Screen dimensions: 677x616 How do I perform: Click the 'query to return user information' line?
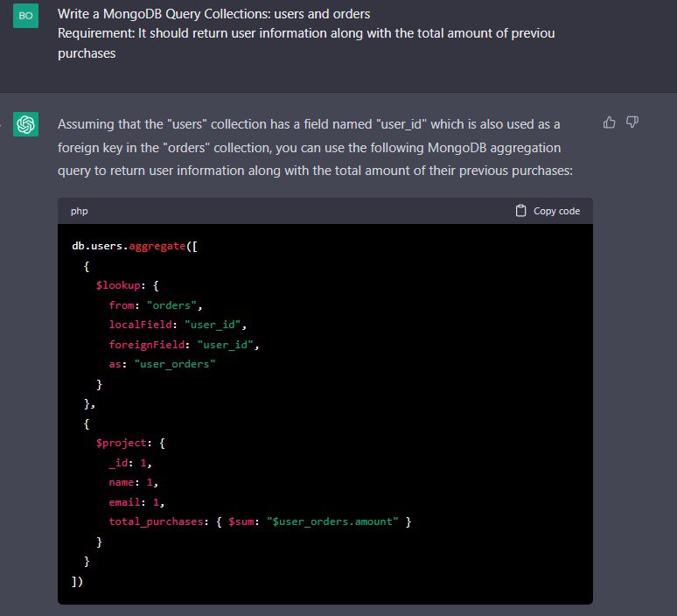click(x=315, y=171)
